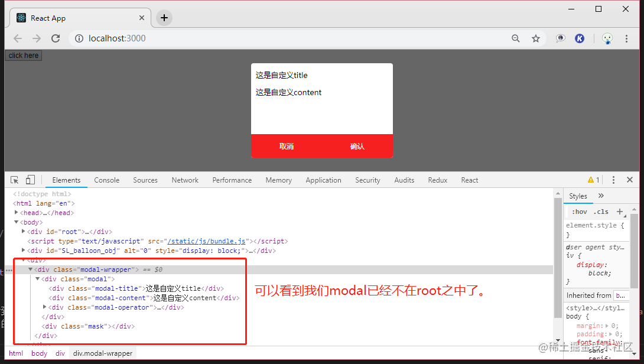Open the Chrome three-dot menu
Screen dimensions: 644x364
pos(626,38)
